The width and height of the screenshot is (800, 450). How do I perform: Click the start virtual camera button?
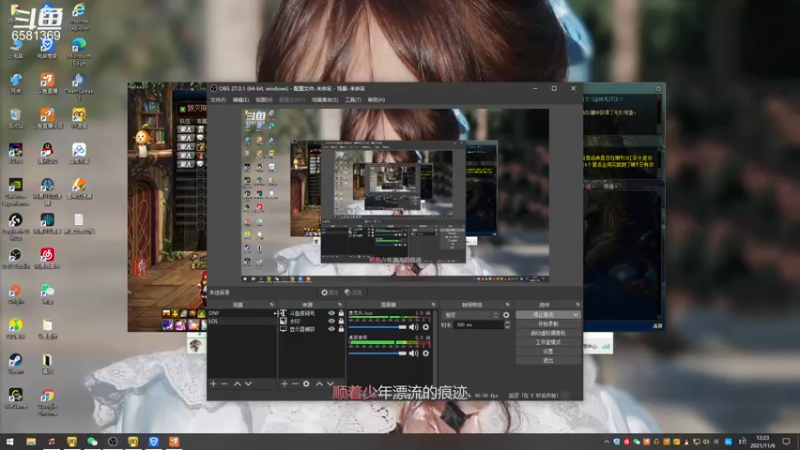click(548, 333)
